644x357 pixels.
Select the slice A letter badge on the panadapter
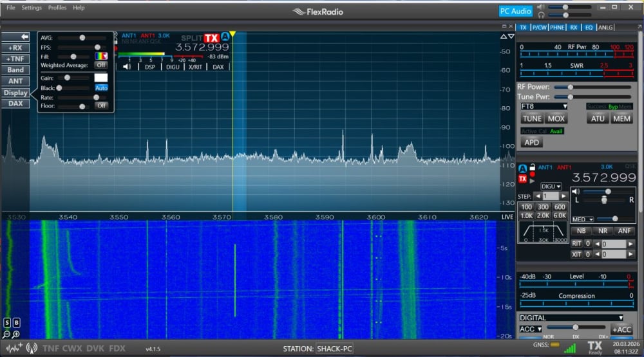click(x=225, y=37)
